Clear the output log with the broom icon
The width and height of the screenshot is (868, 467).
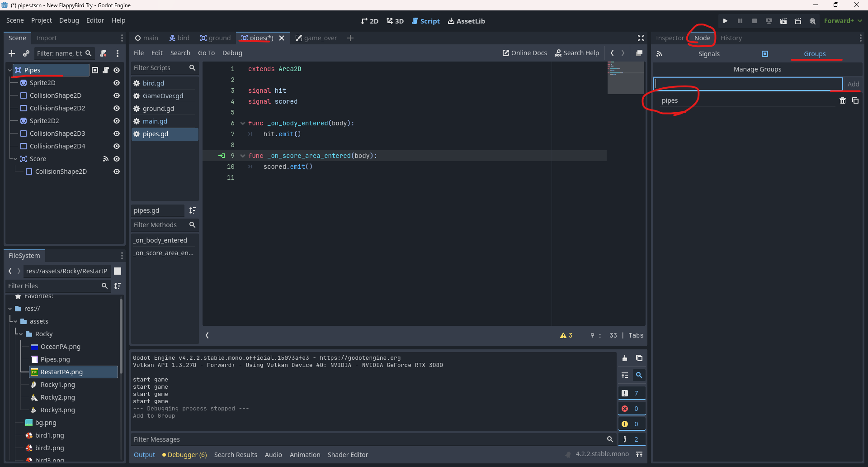point(625,358)
